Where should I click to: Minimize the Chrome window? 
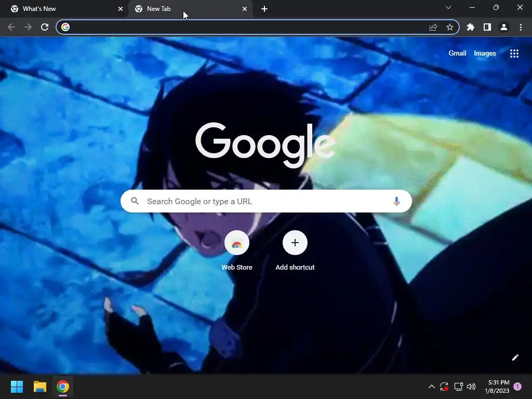tap(472, 7)
